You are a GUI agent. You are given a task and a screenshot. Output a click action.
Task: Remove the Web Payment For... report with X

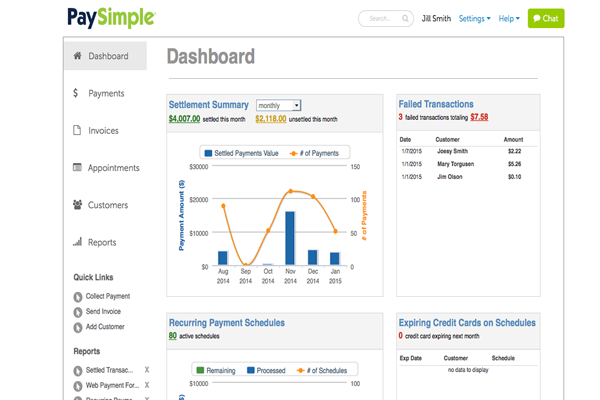click(147, 385)
